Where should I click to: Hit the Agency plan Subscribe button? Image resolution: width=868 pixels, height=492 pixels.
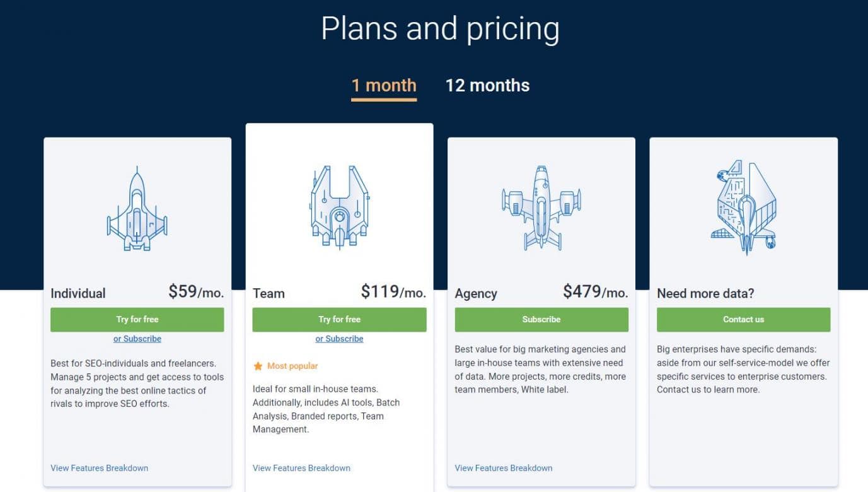541,319
